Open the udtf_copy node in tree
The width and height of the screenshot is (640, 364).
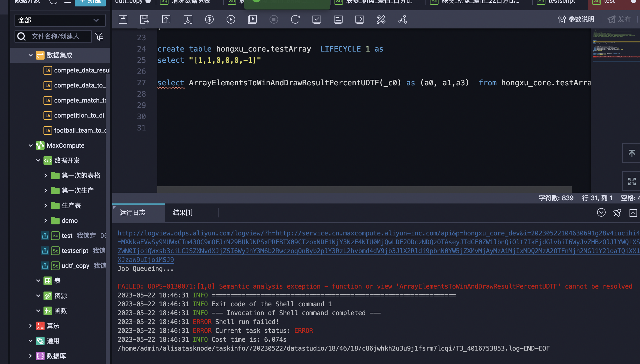[75, 266]
